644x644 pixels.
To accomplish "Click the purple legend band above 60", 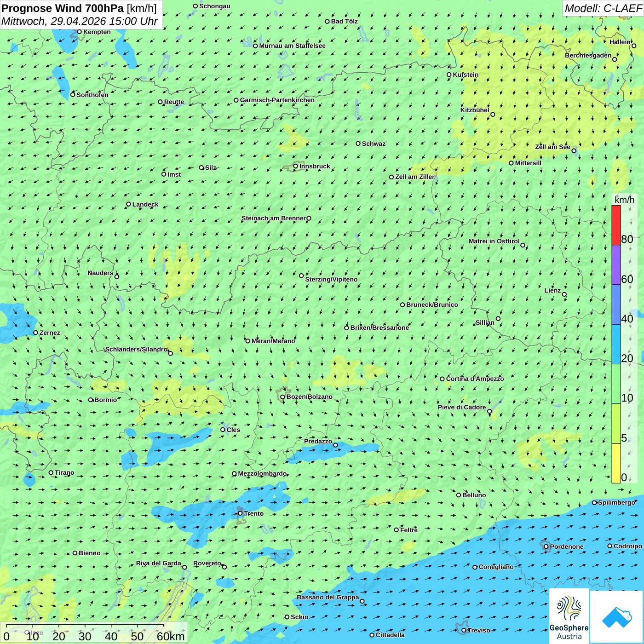I will [616, 265].
